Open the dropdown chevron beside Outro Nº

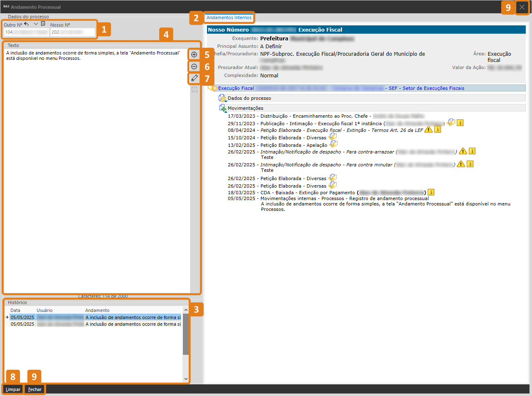[35, 25]
